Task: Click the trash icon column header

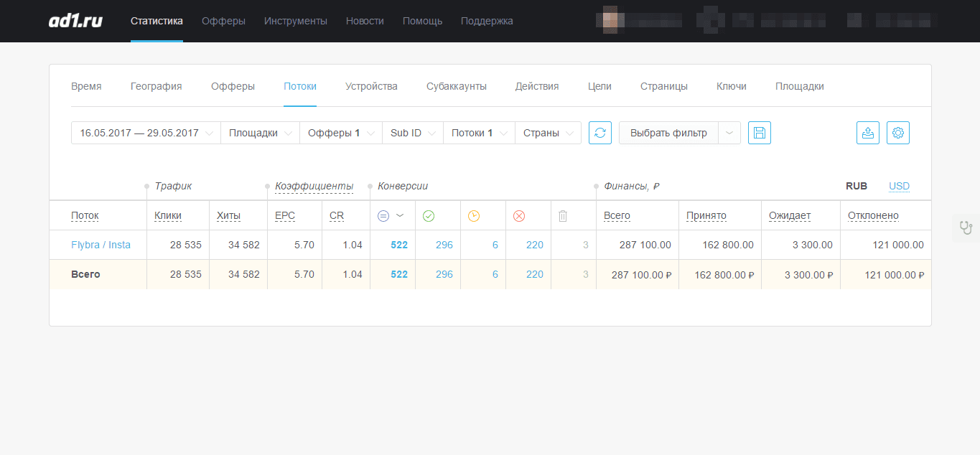Action: tap(563, 215)
